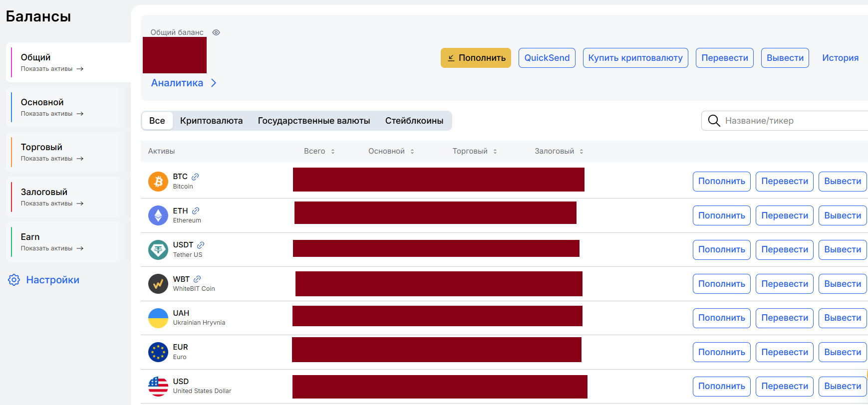The height and width of the screenshot is (405, 868).
Task: Click Пополнить in the ETH row
Action: pos(722,215)
